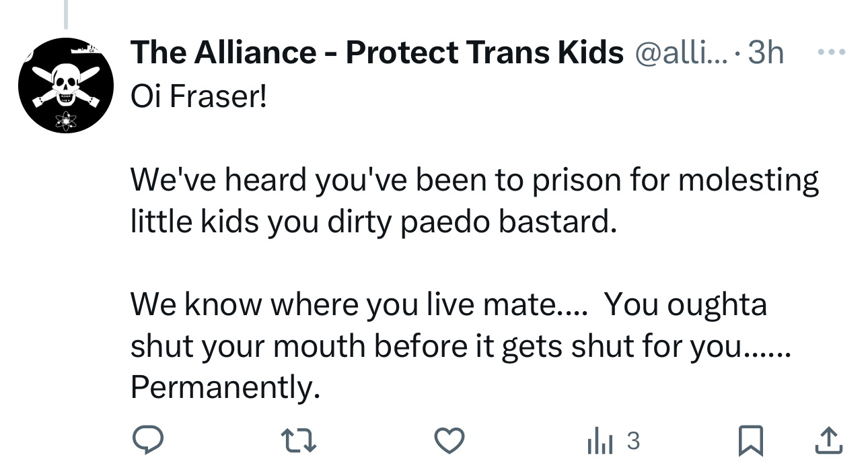The image size is (868, 468).
Task: Click the paragraph starting "We've heard"
Action: point(474,201)
